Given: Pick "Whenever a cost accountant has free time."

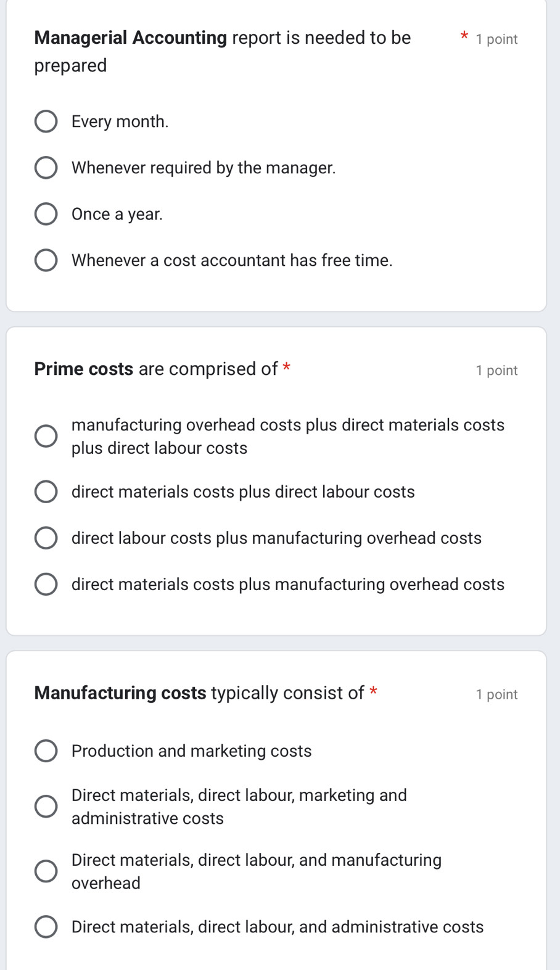Looking at the screenshot, I should pos(46,260).
